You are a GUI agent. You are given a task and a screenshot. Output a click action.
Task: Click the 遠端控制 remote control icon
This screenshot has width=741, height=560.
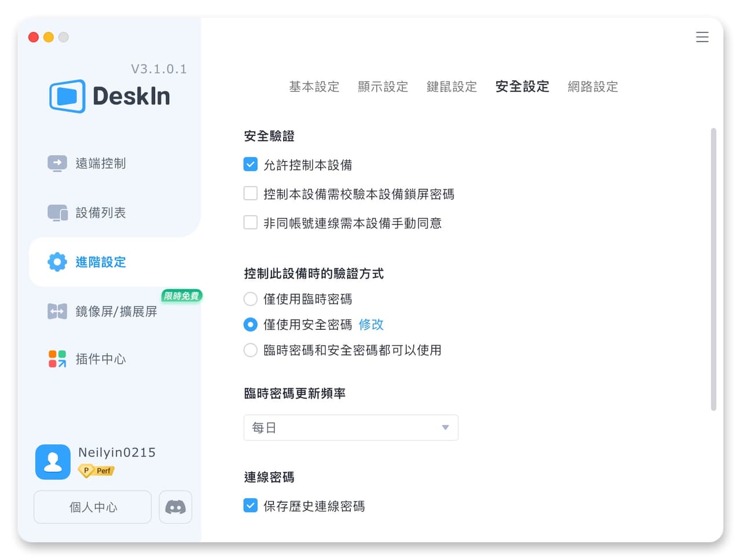coord(57,164)
